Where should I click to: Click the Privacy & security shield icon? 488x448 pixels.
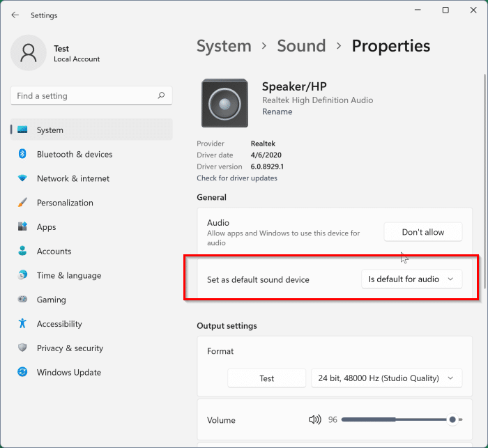click(22, 348)
